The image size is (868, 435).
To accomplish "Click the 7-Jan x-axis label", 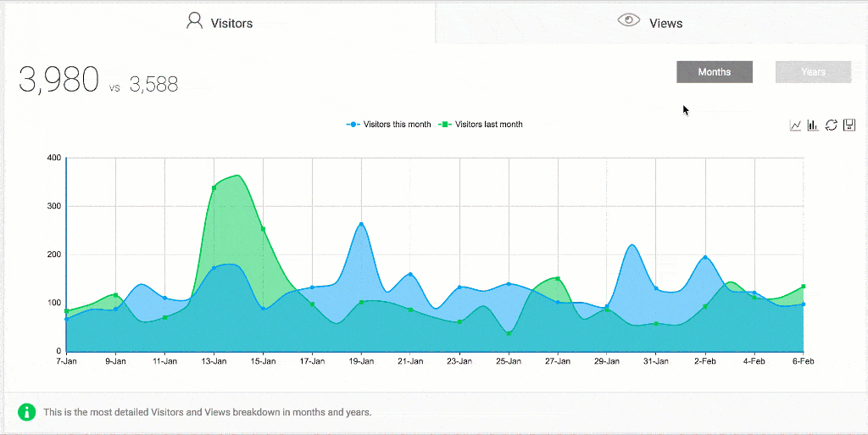I will (66, 361).
